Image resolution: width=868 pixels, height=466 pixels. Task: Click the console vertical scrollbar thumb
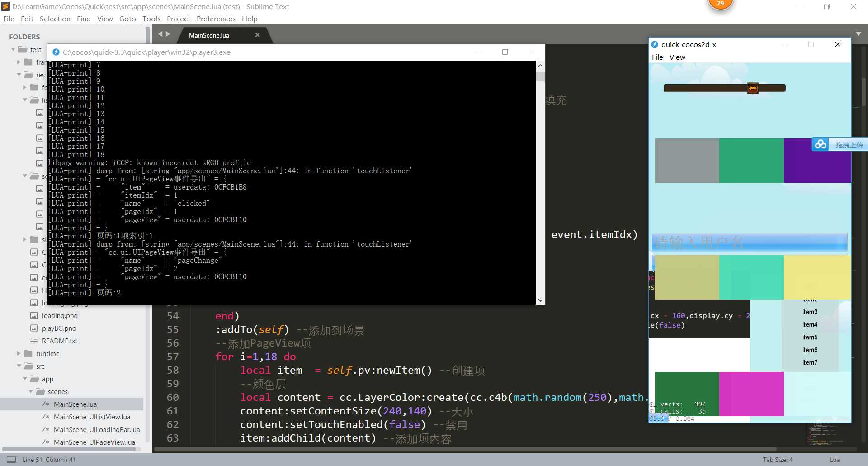pyautogui.click(x=540, y=76)
